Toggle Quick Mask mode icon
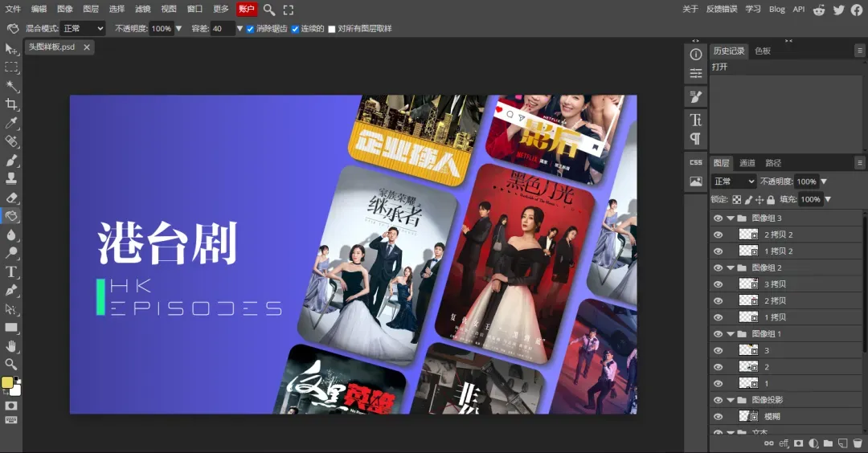 pyautogui.click(x=11, y=406)
